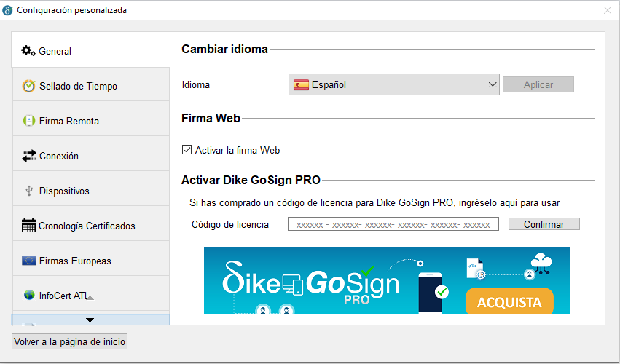Click the Idioma label text
The width and height of the screenshot is (620, 364).
[x=196, y=84]
